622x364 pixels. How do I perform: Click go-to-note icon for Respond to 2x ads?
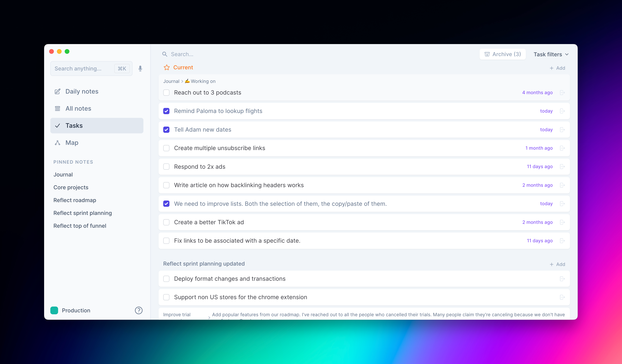point(562,166)
